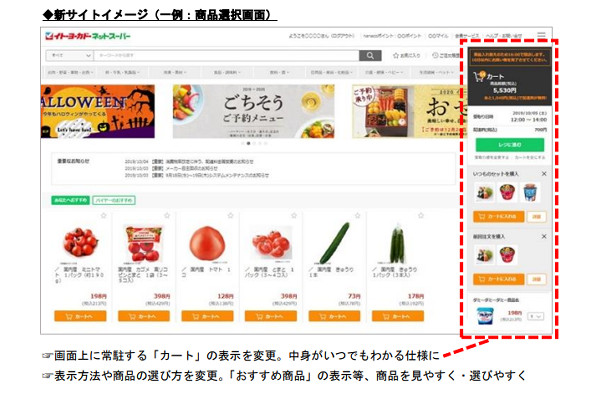Click the search magnifier button
The width and height of the screenshot is (600, 400).
pos(370,56)
